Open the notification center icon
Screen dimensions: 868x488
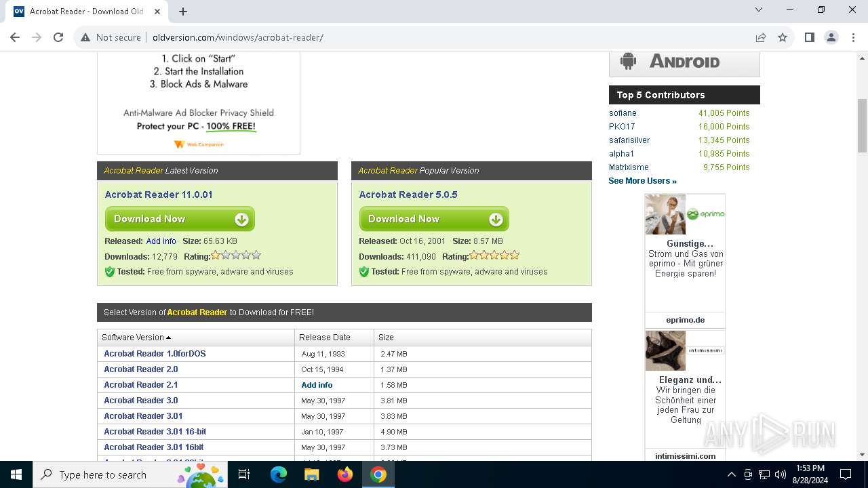pos(846,474)
